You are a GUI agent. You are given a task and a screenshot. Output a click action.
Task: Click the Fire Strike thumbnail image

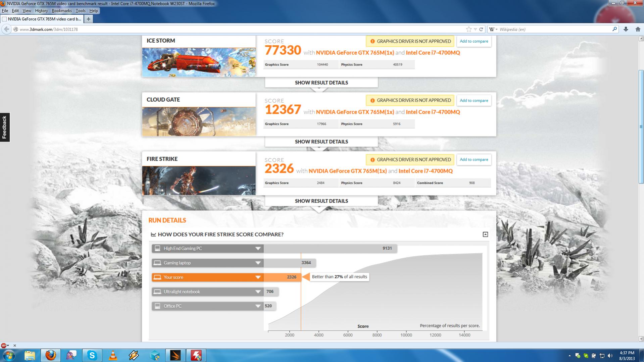(x=199, y=180)
